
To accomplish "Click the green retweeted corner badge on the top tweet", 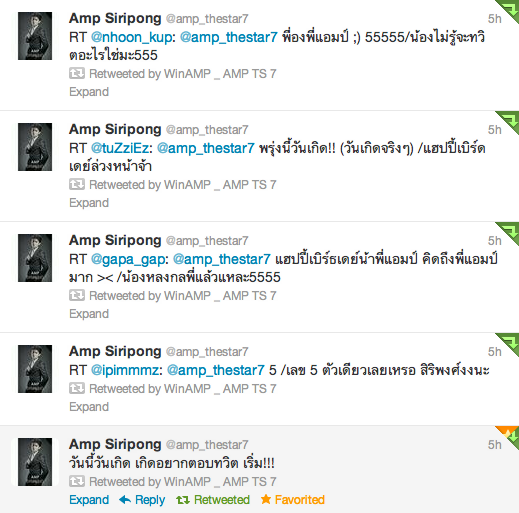I will click(510, 9).
